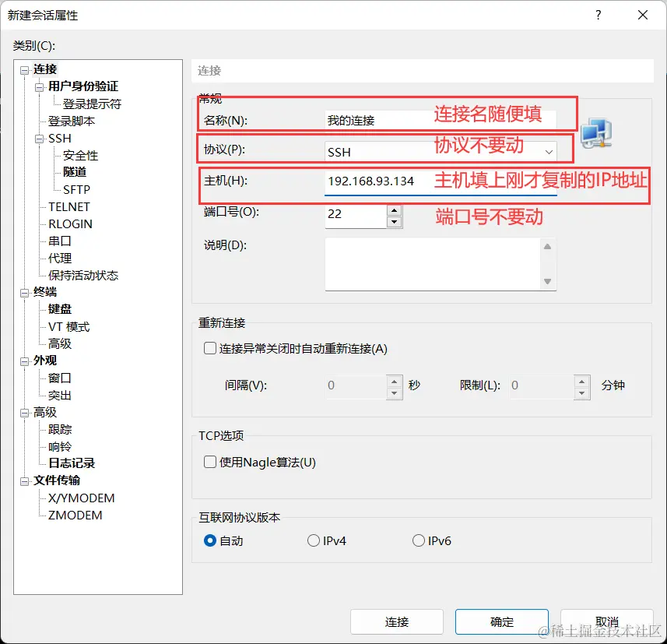The height and width of the screenshot is (644, 667).
Task: Select RLOGIN tree item
Action: (x=70, y=224)
